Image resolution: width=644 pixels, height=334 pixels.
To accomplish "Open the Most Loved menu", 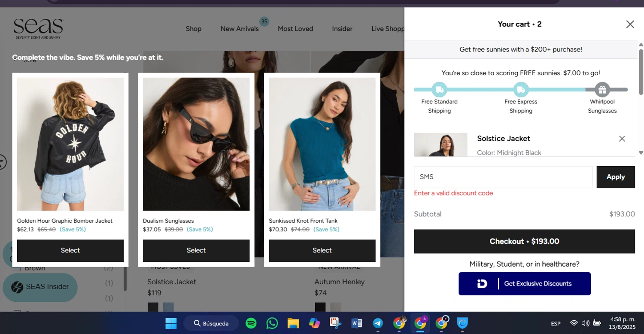I will pos(295,29).
